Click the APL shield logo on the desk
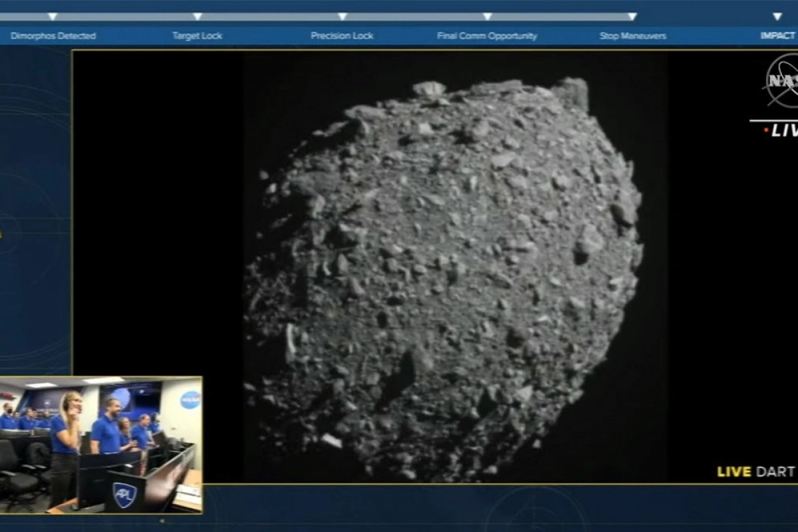The height and width of the screenshot is (532, 798). click(x=124, y=495)
